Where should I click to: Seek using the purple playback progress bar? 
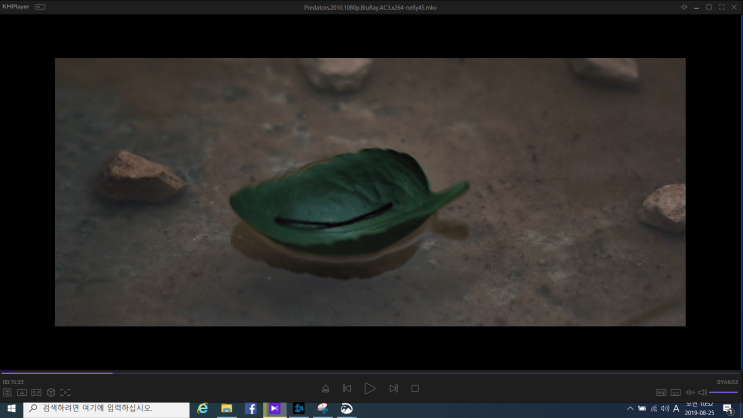point(370,373)
